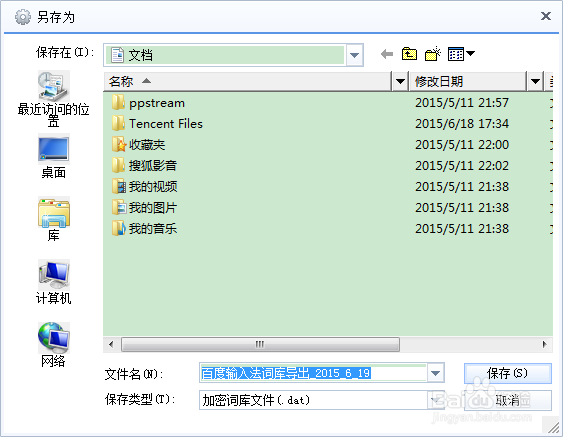Click the gear icon in title bar
Viewport: 563px width, 437px height.
tap(23, 17)
